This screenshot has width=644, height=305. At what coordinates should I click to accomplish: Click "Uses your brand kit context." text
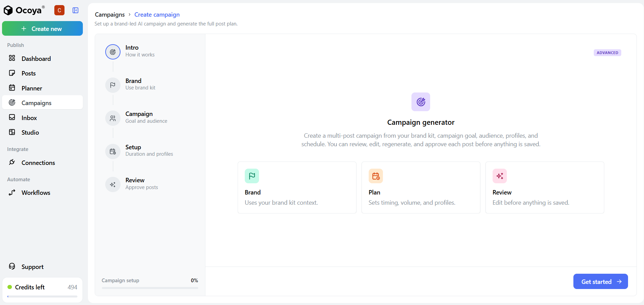[281, 203]
